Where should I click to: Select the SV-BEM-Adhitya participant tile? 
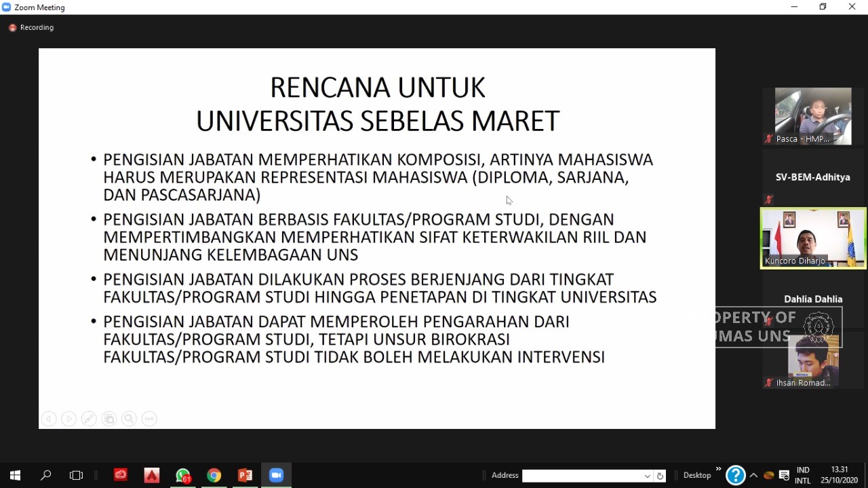(813, 177)
